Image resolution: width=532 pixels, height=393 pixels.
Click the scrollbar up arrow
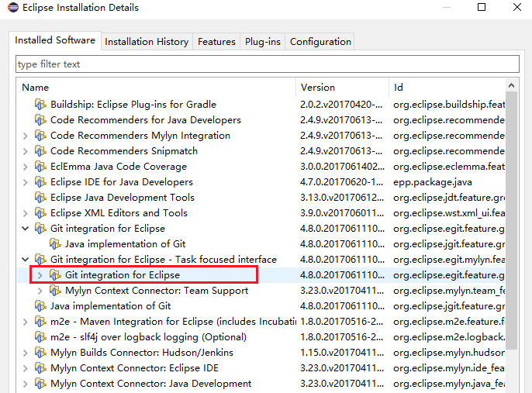pyautogui.click(x=511, y=86)
